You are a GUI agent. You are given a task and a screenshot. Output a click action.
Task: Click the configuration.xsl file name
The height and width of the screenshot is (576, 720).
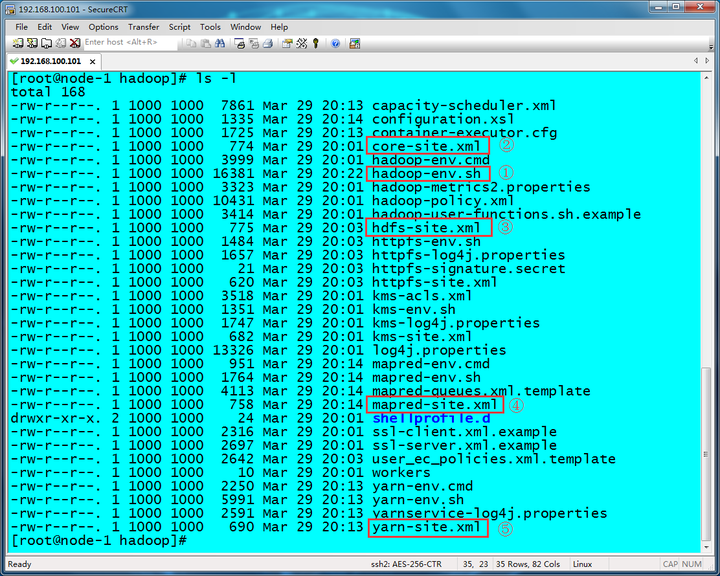[x=443, y=119]
